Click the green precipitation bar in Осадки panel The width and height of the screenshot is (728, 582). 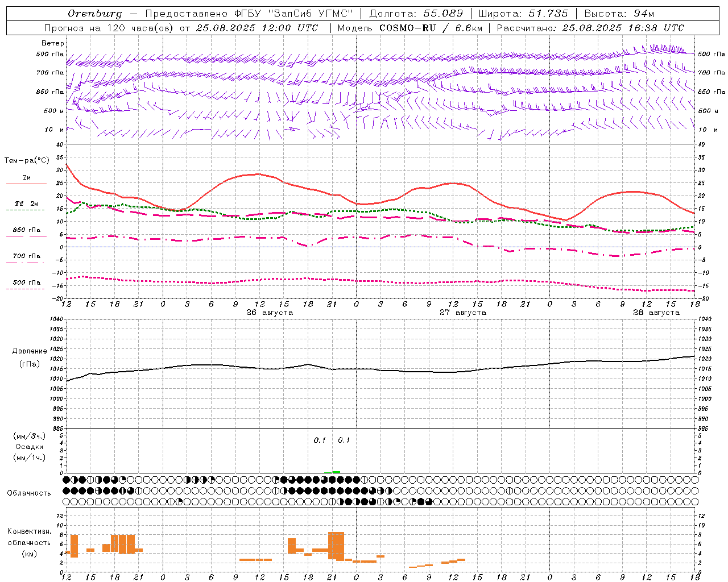point(336,472)
